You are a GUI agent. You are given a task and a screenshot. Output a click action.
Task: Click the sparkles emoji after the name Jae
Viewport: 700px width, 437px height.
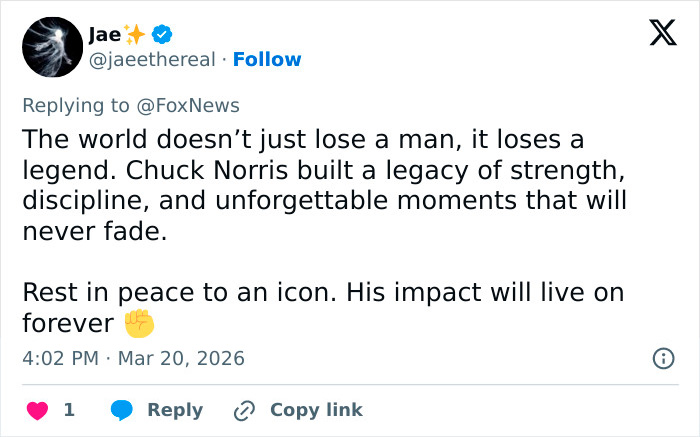point(136,34)
